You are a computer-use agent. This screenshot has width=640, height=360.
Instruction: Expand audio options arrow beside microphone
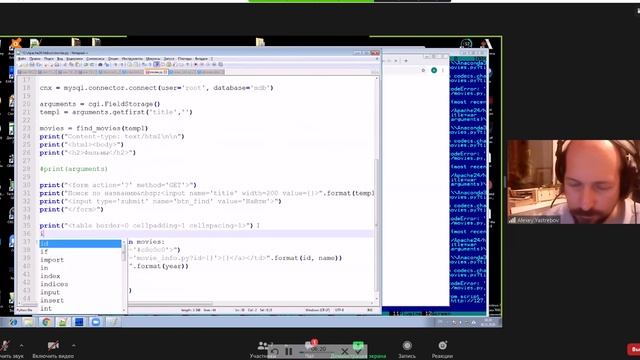coord(21,346)
